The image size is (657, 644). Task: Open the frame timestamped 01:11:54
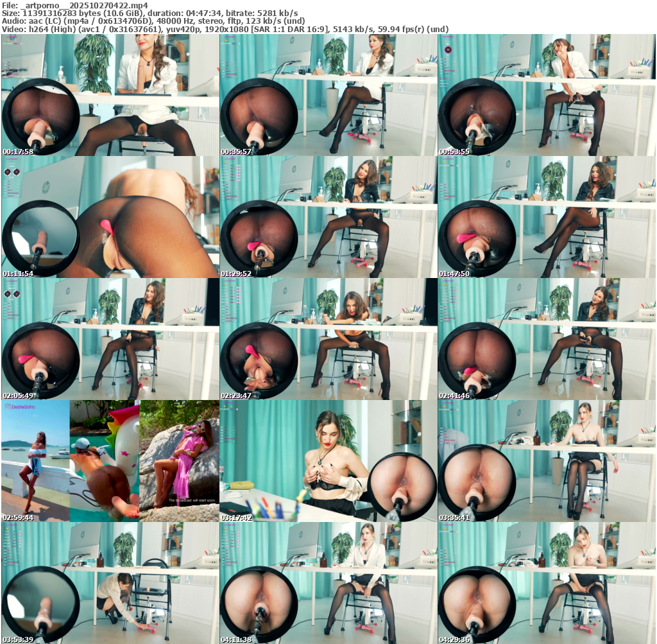tap(110, 217)
